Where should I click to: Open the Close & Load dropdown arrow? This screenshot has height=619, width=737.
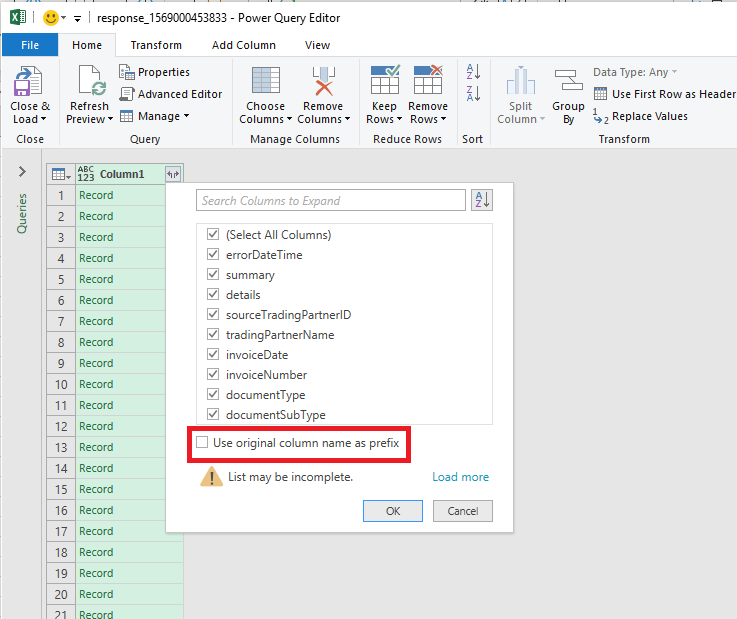[44, 119]
